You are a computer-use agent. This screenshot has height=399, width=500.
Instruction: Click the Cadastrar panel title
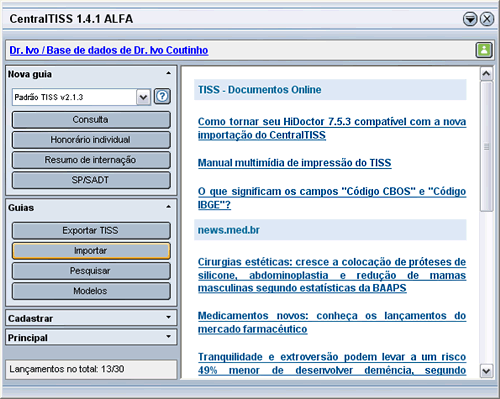point(30,319)
